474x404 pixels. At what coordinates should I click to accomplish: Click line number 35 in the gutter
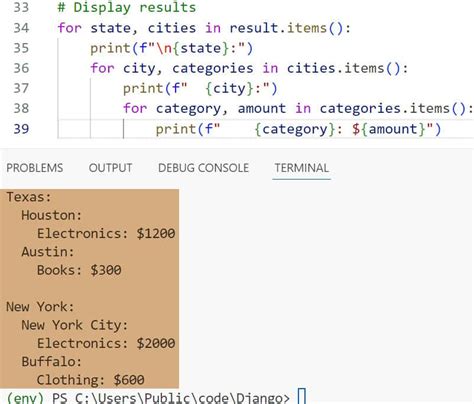21,48
